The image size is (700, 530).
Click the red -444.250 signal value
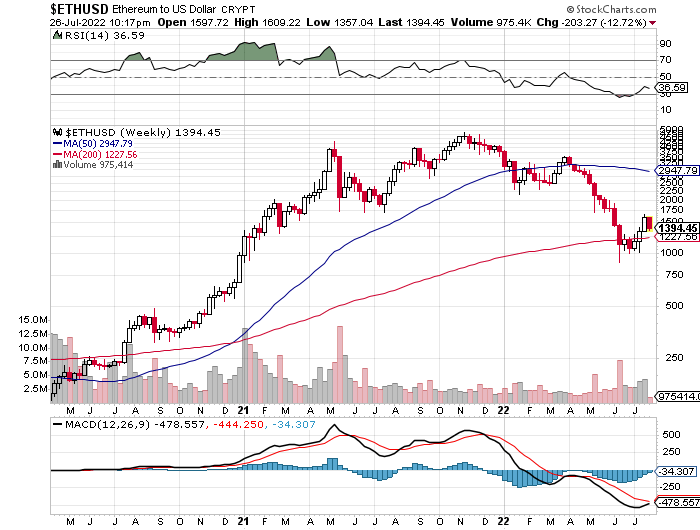coord(238,424)
